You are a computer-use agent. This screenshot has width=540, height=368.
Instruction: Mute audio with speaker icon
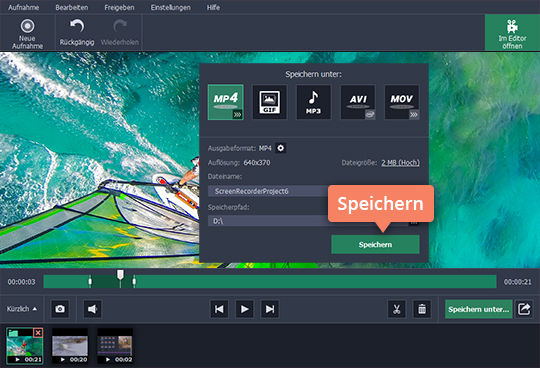(92, 309)
